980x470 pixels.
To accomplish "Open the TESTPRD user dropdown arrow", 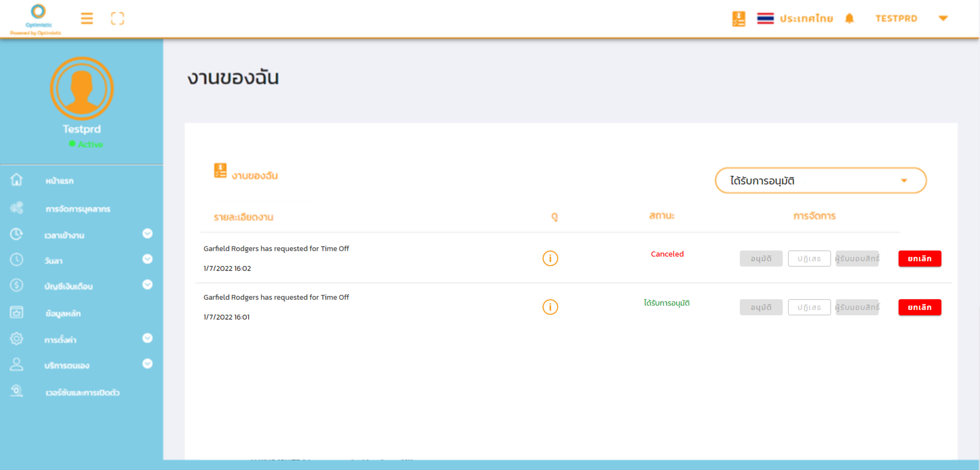I will pos(943,18).
